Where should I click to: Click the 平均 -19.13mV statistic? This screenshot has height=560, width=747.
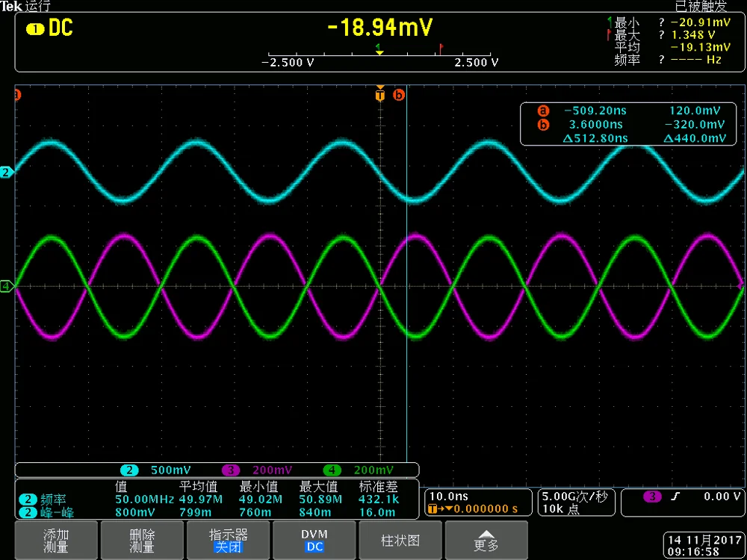tap(672, 47)
